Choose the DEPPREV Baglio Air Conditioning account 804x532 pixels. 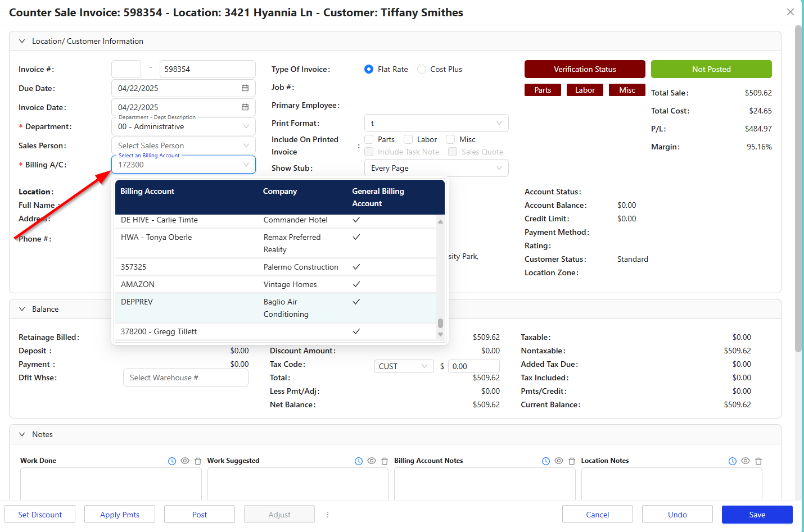coord(275,308)
